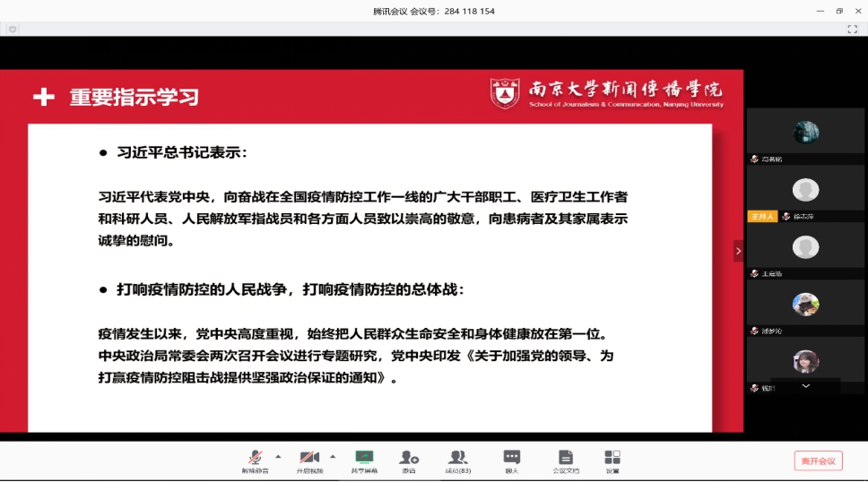Open audio options arrow beside microphone

tap(277, 456)
